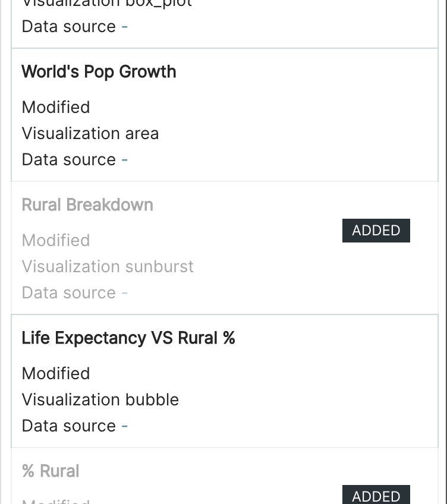This screenshot has height=504, width=447.
Task: Select the World's Pop Growth chart card title
Action: coord(99,72)
